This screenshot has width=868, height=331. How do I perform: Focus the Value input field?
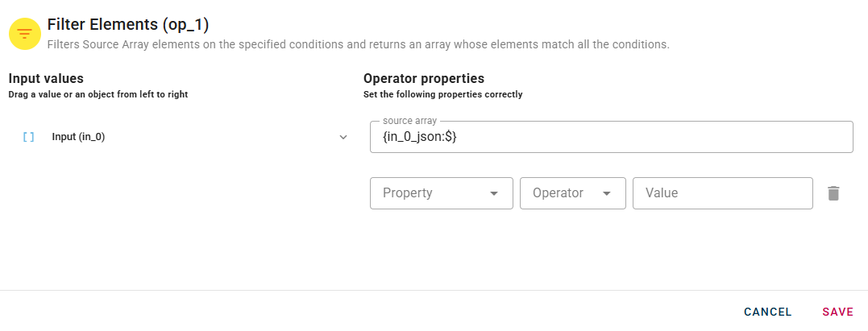[722, 193]
